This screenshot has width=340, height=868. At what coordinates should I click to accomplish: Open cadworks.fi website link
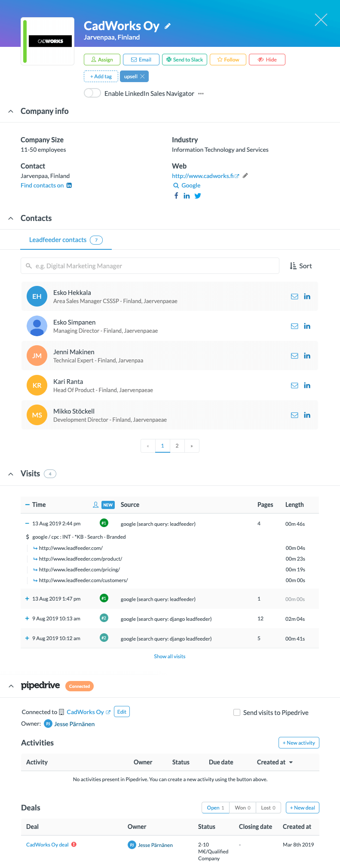click(x=205, y=176)
